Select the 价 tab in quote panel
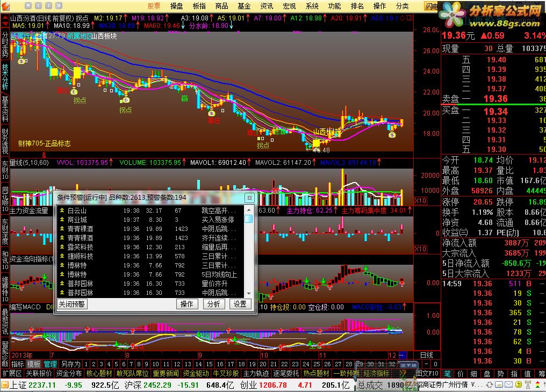Viewport: 546px width, 392px height. point(461,374)
